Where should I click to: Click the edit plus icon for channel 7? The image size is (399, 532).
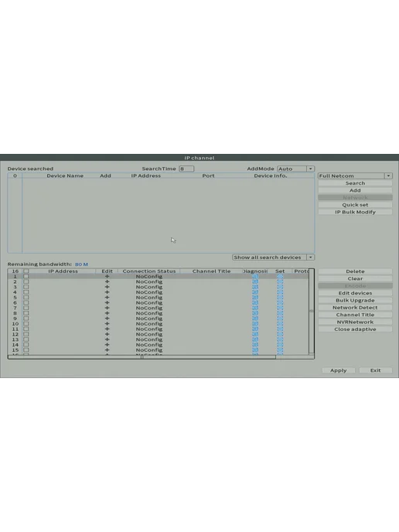(107, 308)
